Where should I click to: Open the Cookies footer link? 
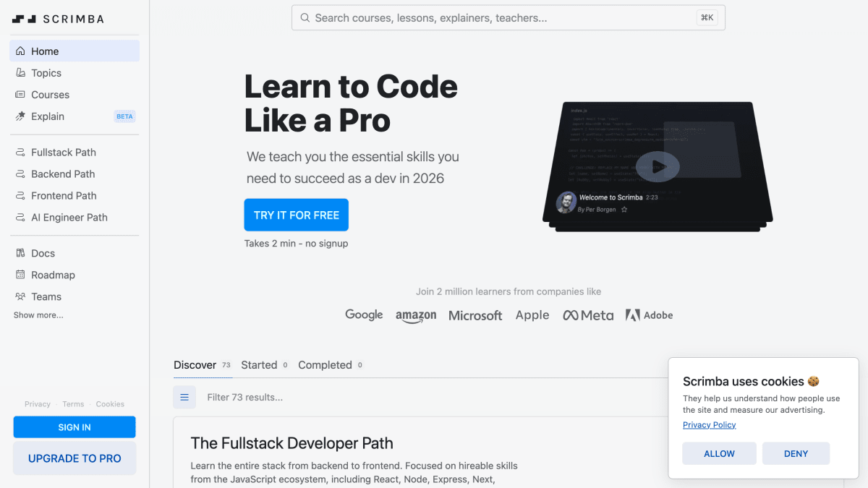pos(110,404)
